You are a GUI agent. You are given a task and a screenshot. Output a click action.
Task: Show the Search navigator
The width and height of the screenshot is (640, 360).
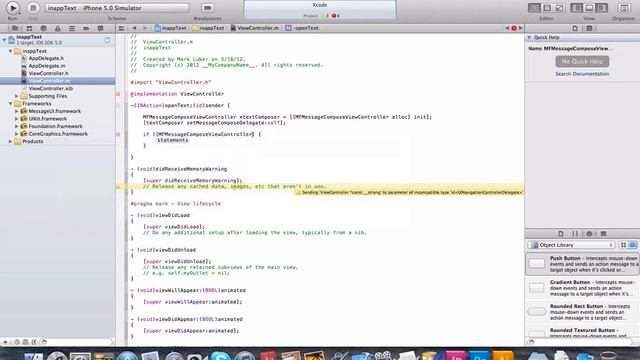tap(43, 28)
